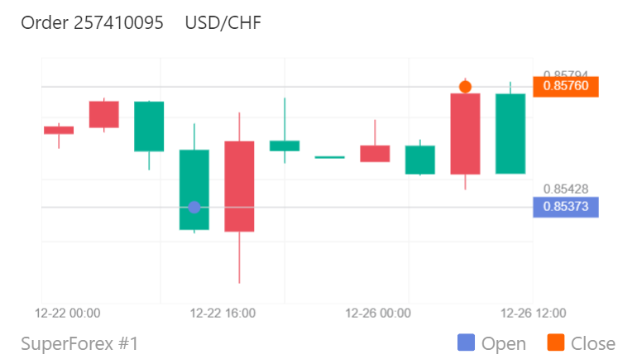Image resolution: width=637 pixels, height=364 pixels.
Task: Click the blue Open legend swatch
Action: tap(466, 342)
